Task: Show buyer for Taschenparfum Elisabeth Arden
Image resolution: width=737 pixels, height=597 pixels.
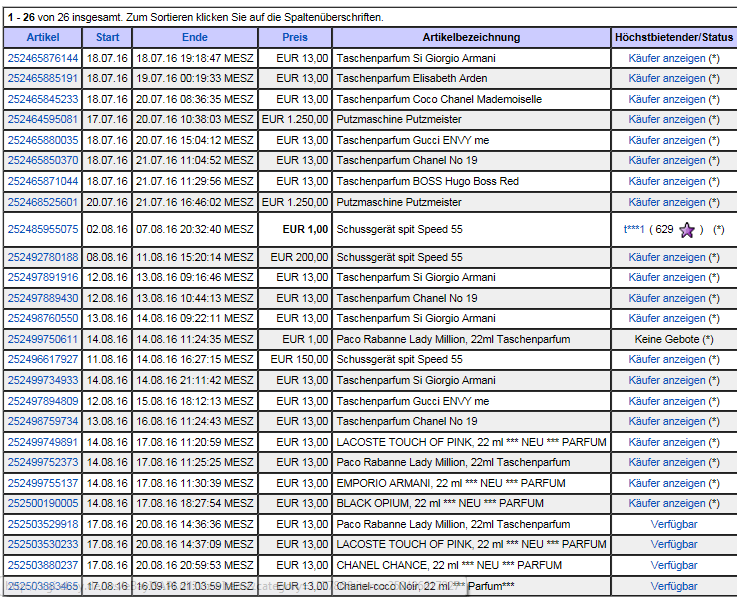Action: coord(667,78)
